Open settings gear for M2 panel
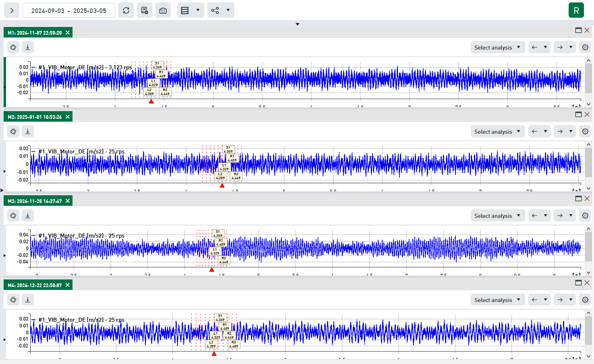 coord(585,132)
